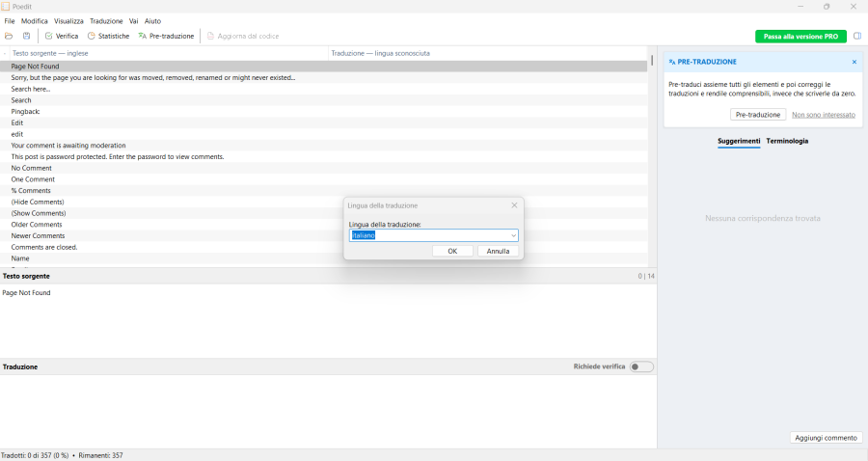868x461 pixels.
Task: Close the Lingua della traduzione dialog
Action: click(x=513, y=205)
